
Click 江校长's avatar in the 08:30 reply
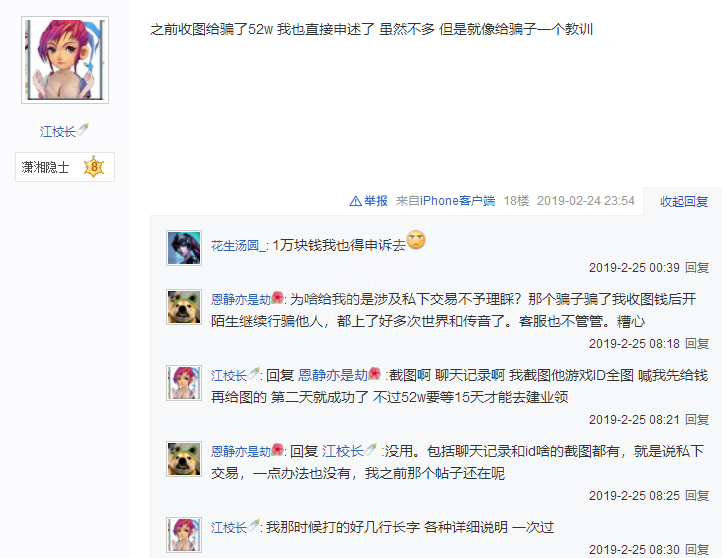tap(184, 534)
